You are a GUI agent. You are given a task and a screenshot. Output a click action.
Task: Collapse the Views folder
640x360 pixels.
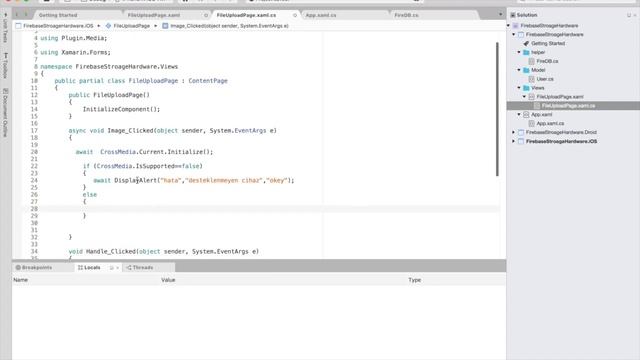519,88
